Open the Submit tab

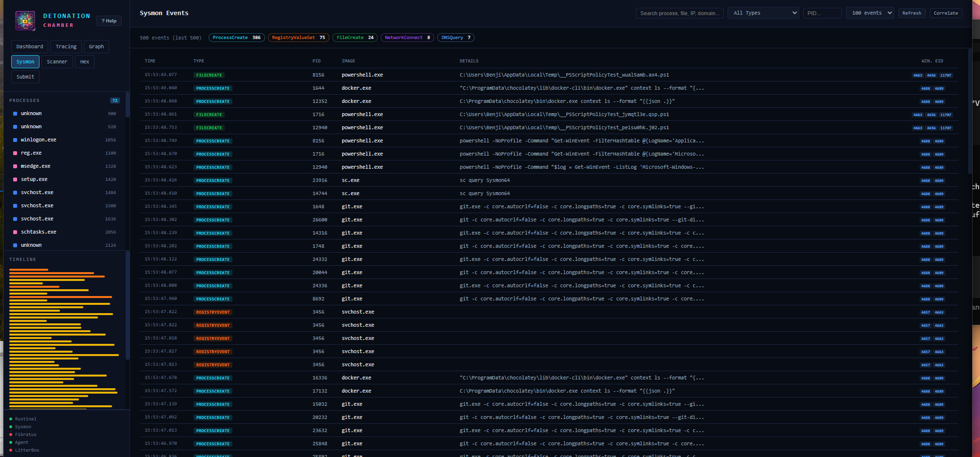pos(25,77)
